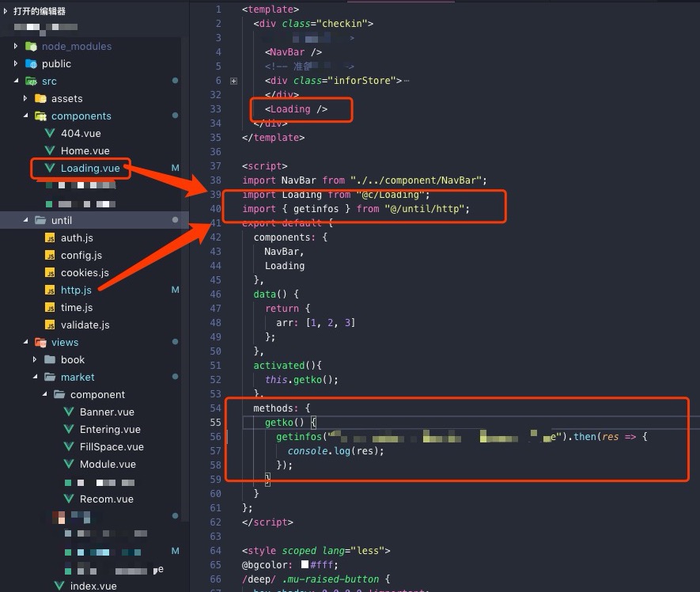The image size is (700, 592).
Task: Click the components folder icon
Action: tap(40, 116)
